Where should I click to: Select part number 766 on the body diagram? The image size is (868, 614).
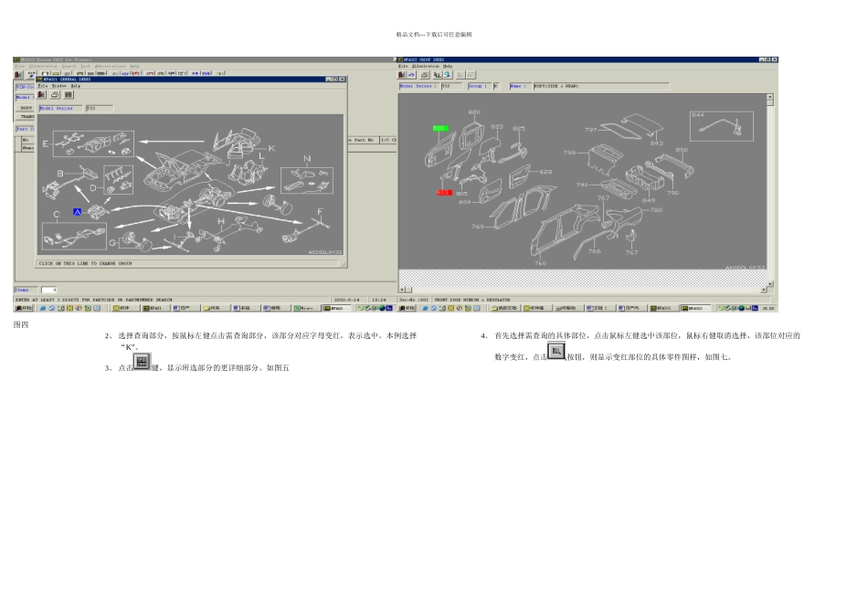click(595, 251)
